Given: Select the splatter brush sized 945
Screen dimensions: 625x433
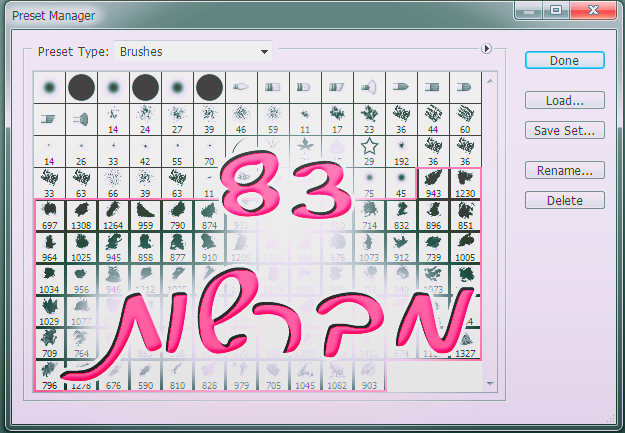Looking at the screenshot, I should click(113, 248).
